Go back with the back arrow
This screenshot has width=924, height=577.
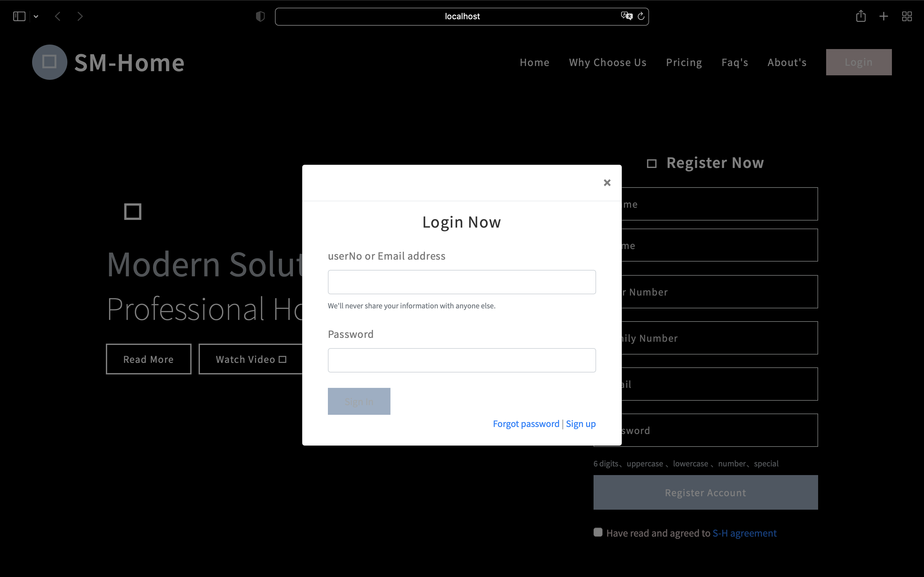[x=58, y=16]
